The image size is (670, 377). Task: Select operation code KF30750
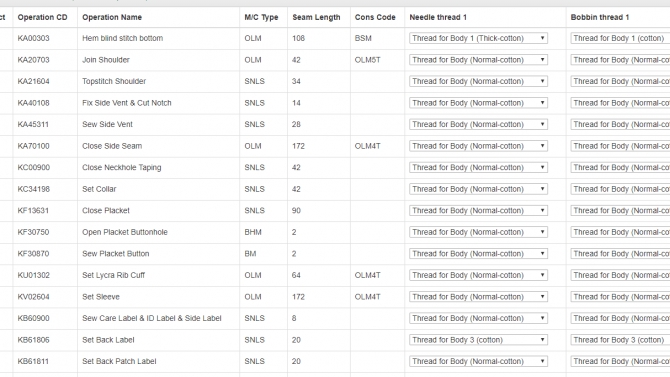33,232
